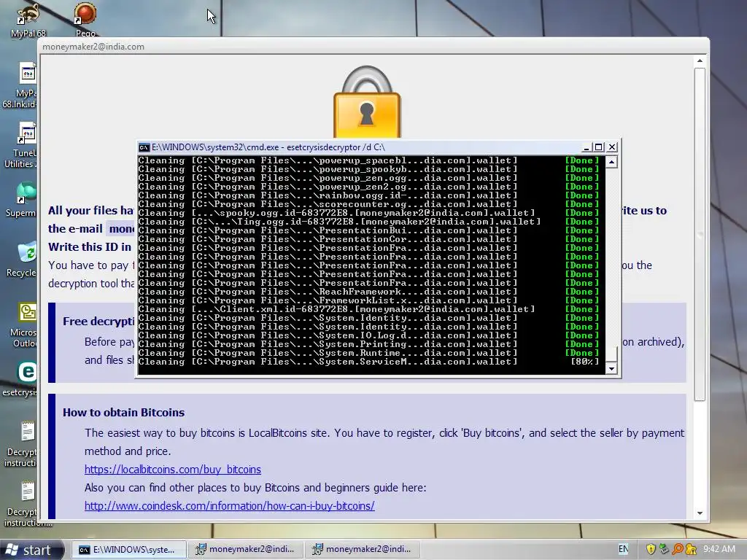
Task: Click the golden padlock image
Action: (x=367, y=102)
